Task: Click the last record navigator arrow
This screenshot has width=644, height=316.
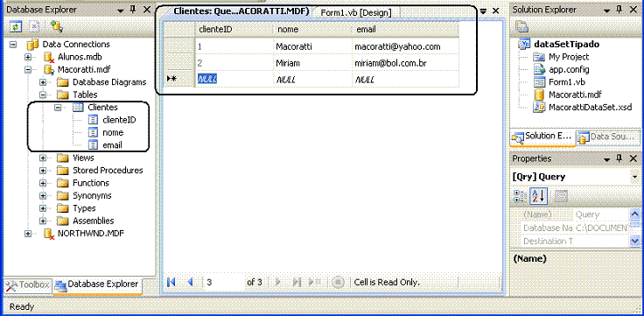Action: (x=297, y=283)
